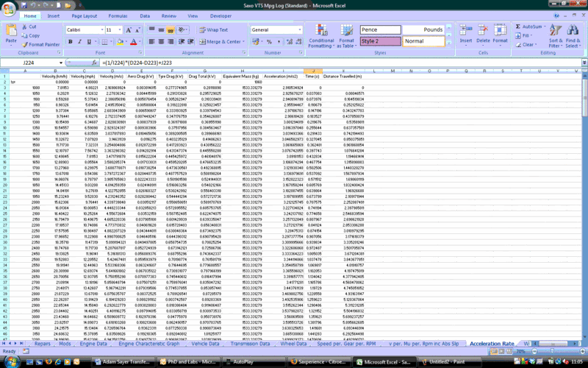Click Wrap Text
Image resolution: width=588 pixels, height=368 pixels.
tap(213, 30)
